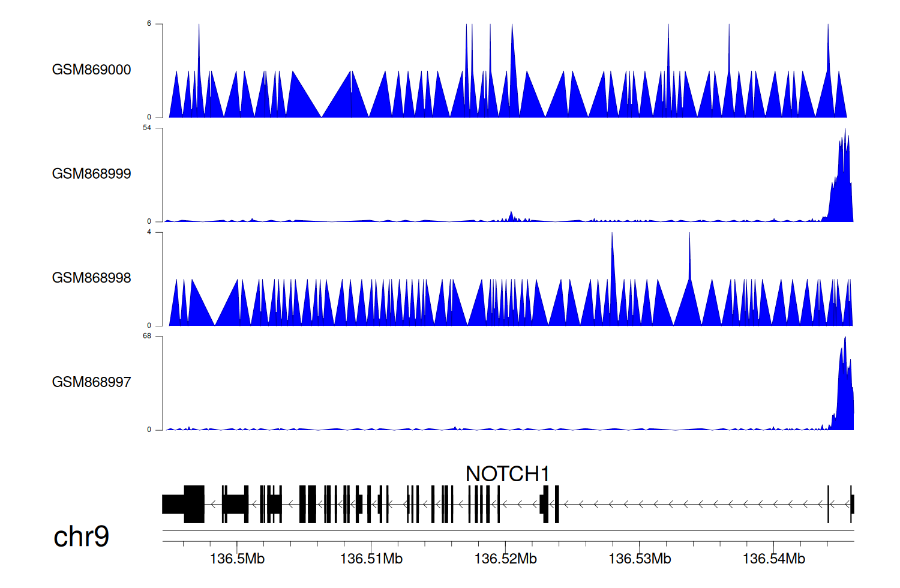Click the largest leftmost NOTCH1 exon block
This screenshot has height=588, width=900.
tap(194, 504)
